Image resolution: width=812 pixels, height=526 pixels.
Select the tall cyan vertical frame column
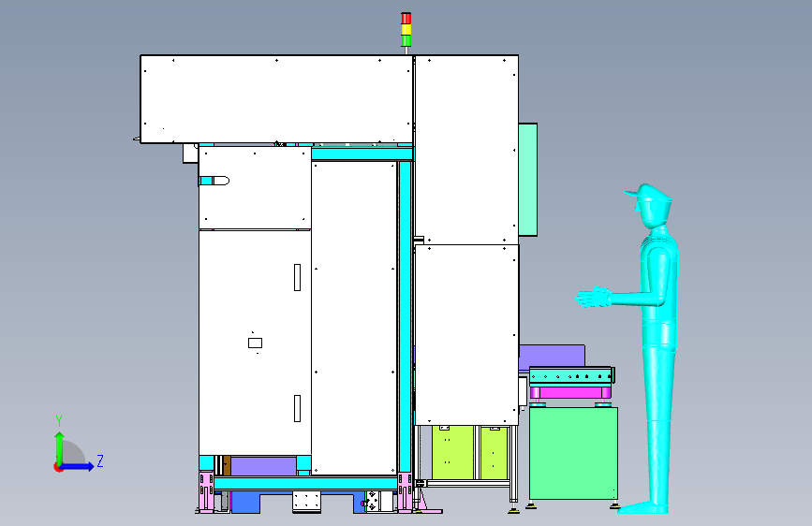pos(405,317)
